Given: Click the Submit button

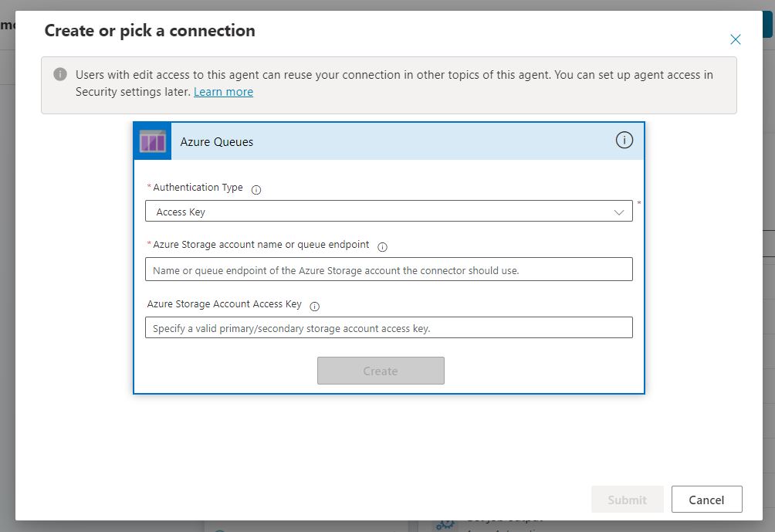Looking at the screenshot, I should point(627,500).
